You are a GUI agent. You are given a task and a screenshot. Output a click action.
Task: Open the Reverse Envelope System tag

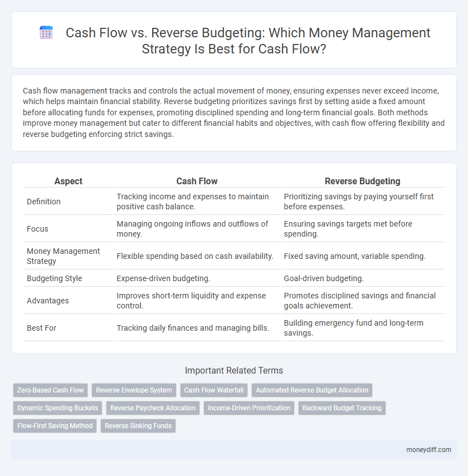click(134, 390)
